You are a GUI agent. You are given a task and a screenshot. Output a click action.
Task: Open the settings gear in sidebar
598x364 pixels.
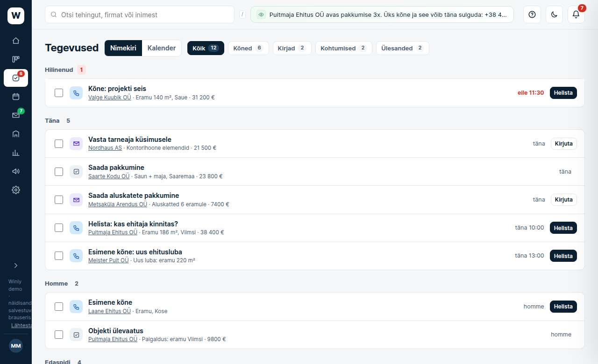pyautogui.click(x=16, y=190)
